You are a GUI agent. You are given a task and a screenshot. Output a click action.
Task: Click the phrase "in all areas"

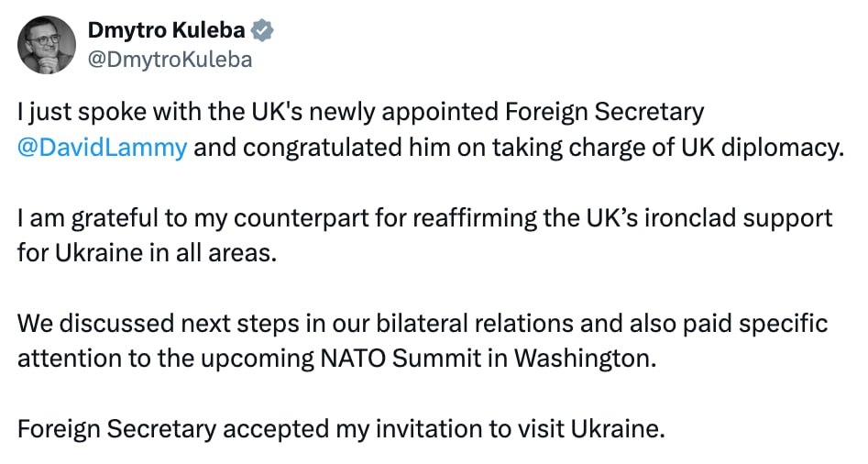tap(226, 252)
